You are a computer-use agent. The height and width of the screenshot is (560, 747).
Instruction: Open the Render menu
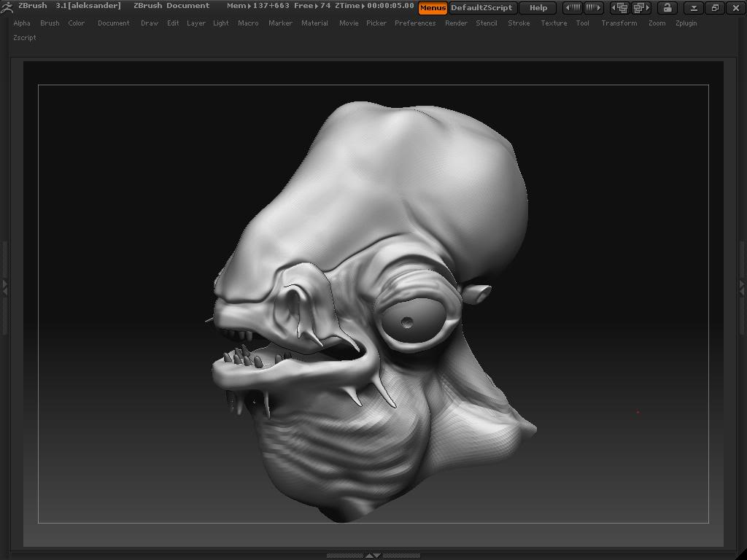click(x=456, y=23)
